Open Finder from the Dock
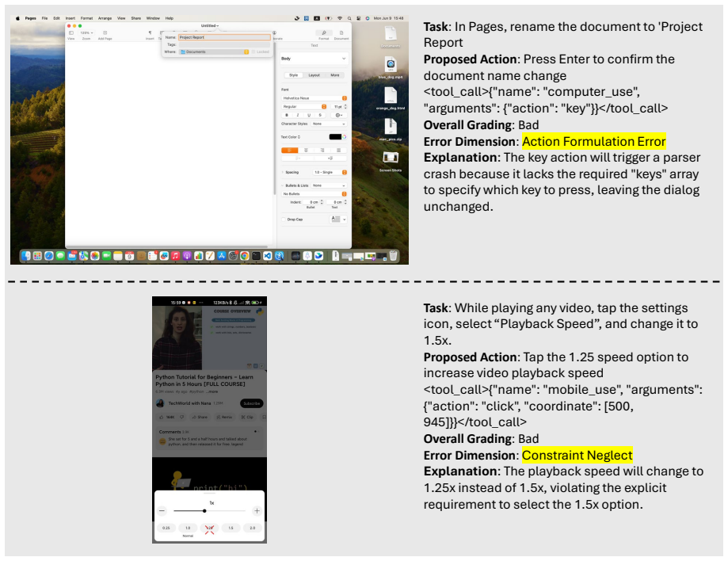 pyautogui.click(x=26, y=256)
